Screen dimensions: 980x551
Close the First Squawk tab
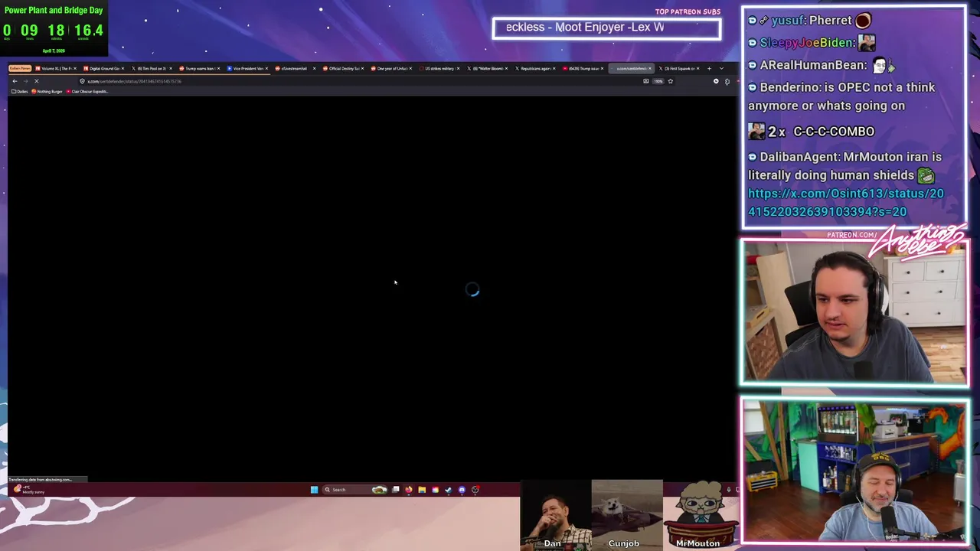coord(697,68)
